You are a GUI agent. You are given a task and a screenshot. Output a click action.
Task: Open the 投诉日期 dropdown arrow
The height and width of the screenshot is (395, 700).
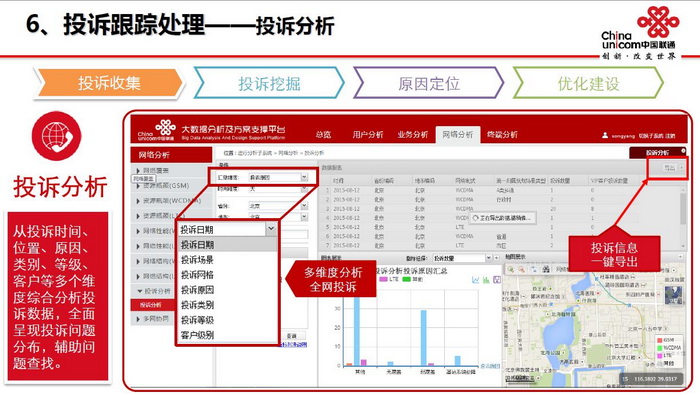pyautogui.click(x=271, y=229)
